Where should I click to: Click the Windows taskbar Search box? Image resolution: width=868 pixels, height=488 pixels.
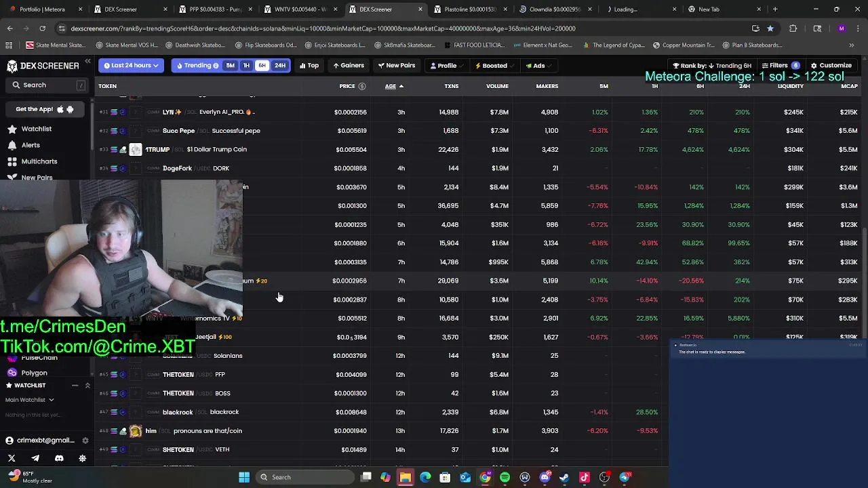pos(304,477)
